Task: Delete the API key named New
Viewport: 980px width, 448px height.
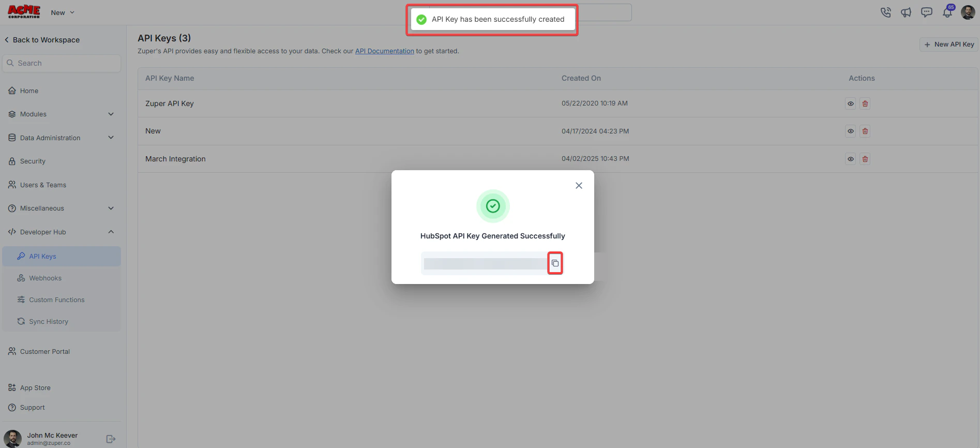Action: click(x=865, y=131)
